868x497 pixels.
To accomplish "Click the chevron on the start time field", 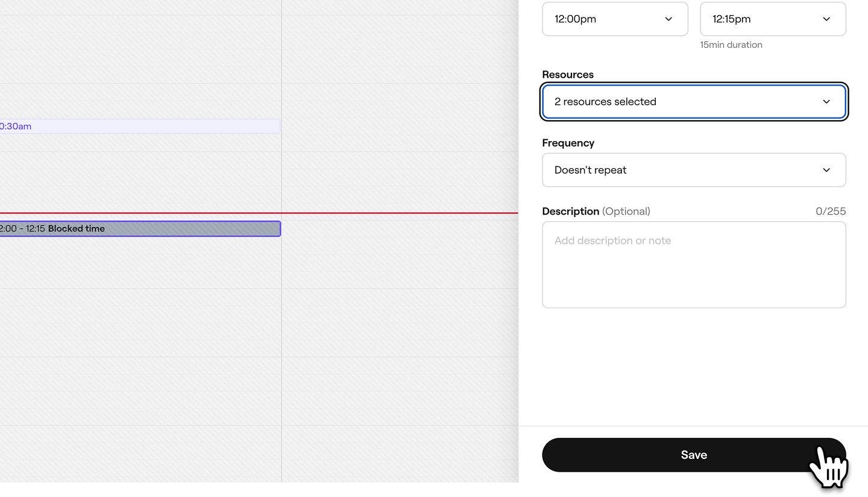I will click(x=668, y=19).
